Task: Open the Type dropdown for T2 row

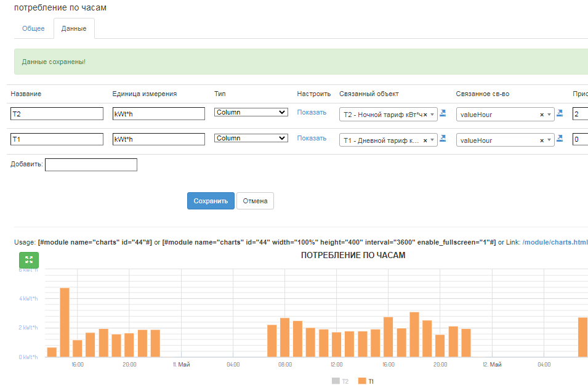Action: pyautogui.click(x=251, y=112)
